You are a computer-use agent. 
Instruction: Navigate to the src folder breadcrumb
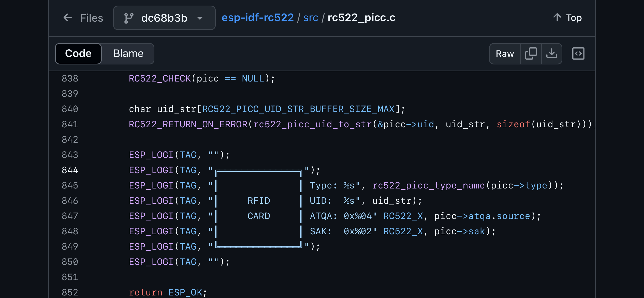point(311,18)
